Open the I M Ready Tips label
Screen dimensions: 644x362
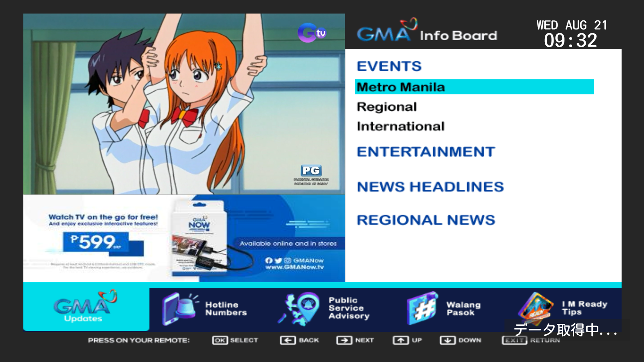(x=585, y=308)
